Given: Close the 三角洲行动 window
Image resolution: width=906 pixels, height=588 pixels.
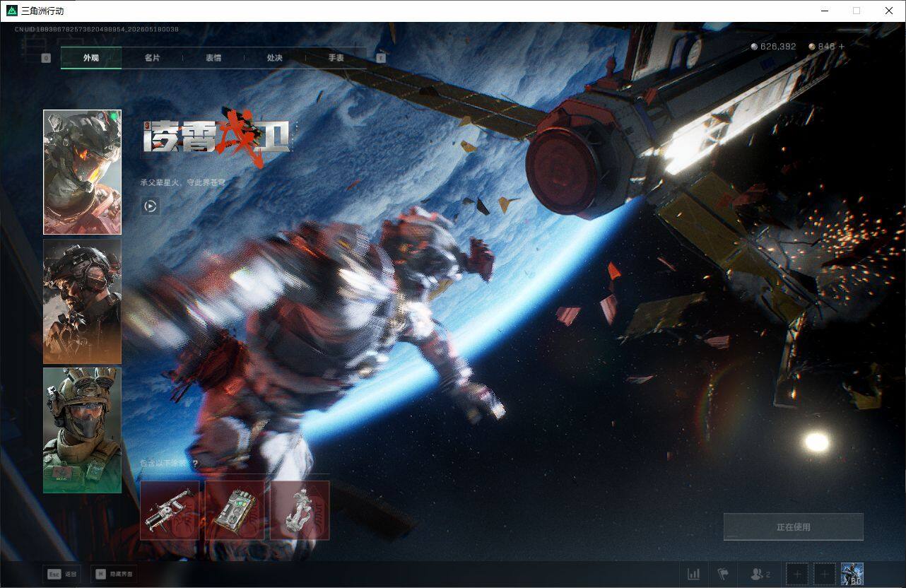Looking at the screenshot, I should click(x=889, y=11).
